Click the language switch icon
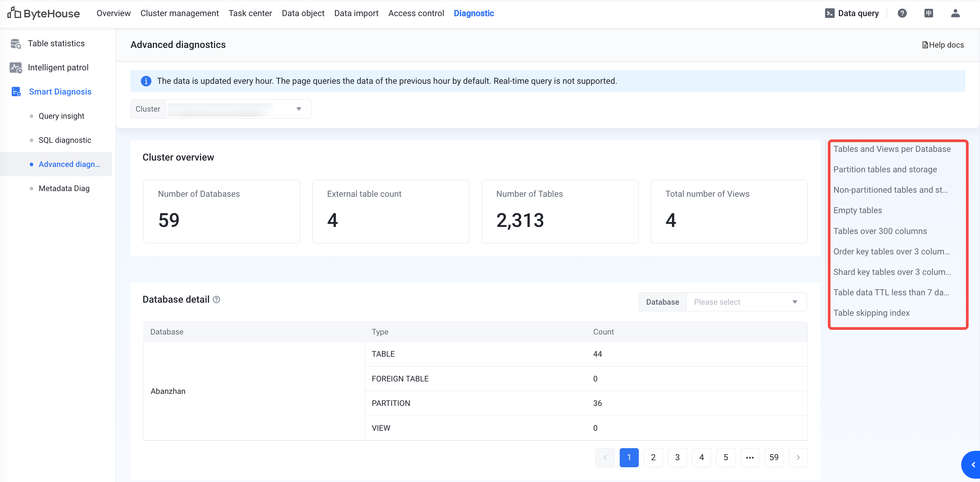Image resolution: width=980 pixels, height=482 pixels. pos(929,13)
